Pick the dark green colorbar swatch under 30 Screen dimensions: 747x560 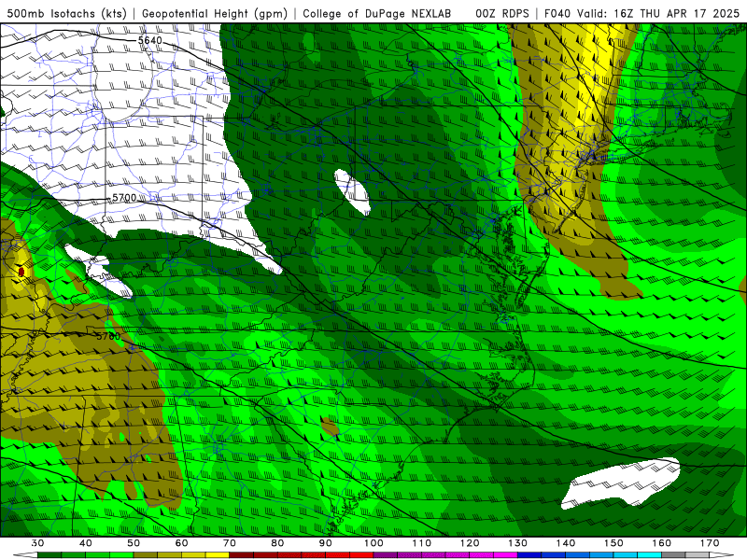49,555
